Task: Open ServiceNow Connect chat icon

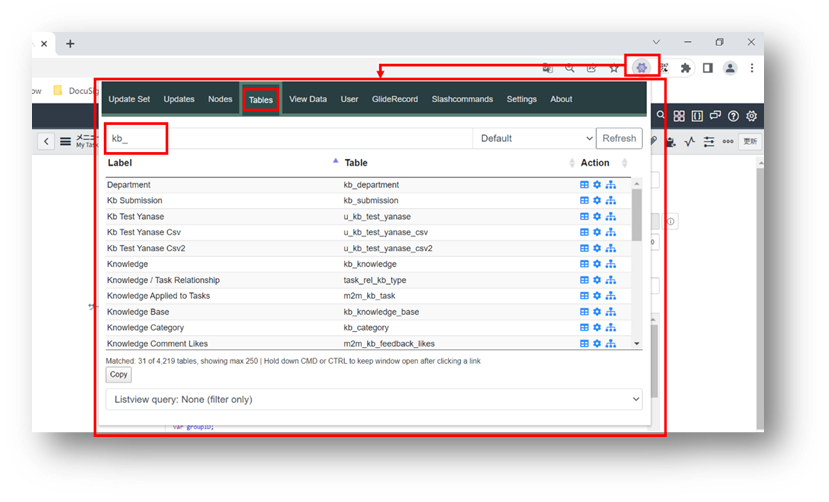Action: (715, 115)
